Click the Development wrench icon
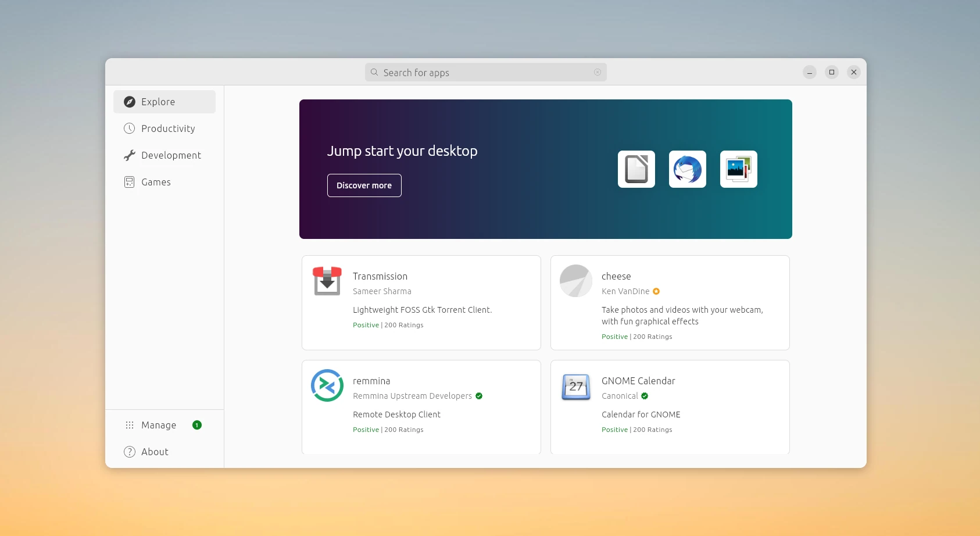The width and height of the screenshot is (980, 536). (x=130, y=155)
